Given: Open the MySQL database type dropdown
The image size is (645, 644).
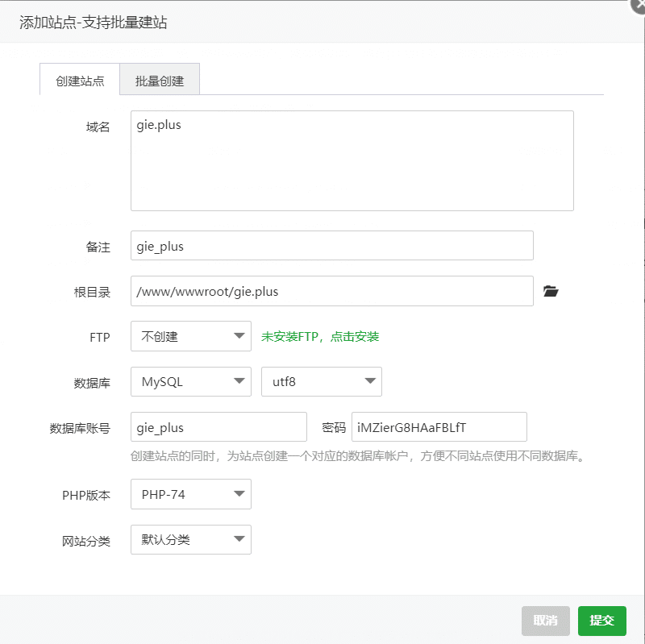Looking at the screenshot, I should tap(191, 381).
